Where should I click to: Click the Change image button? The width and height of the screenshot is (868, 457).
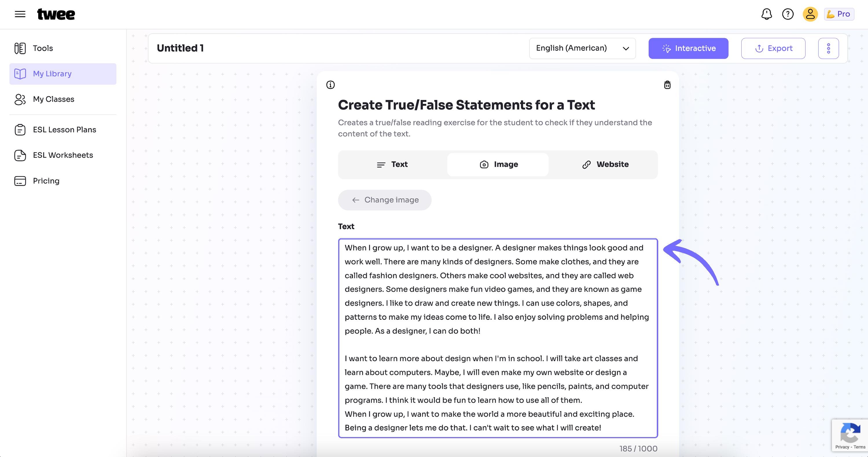[x=385, y=200]
